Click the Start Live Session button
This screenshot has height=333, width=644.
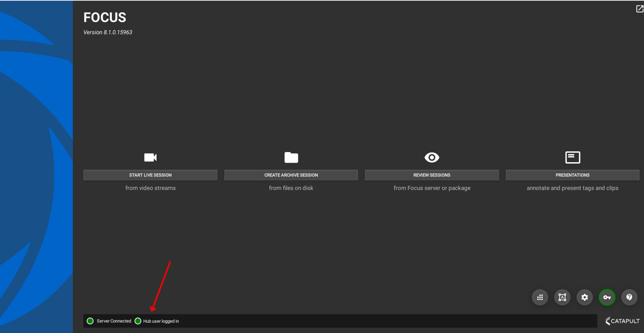tap(150, 175)
